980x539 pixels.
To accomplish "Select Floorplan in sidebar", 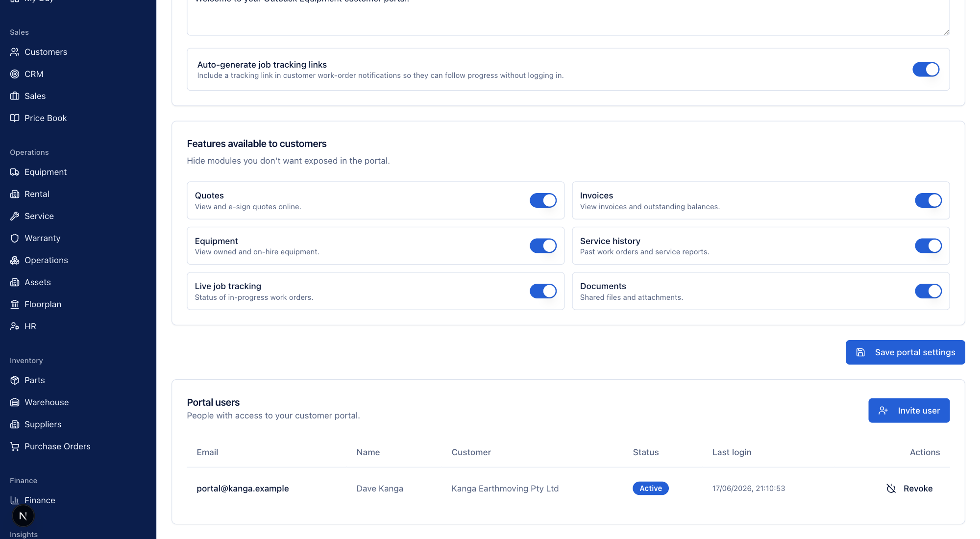I will tap(43, 304).
